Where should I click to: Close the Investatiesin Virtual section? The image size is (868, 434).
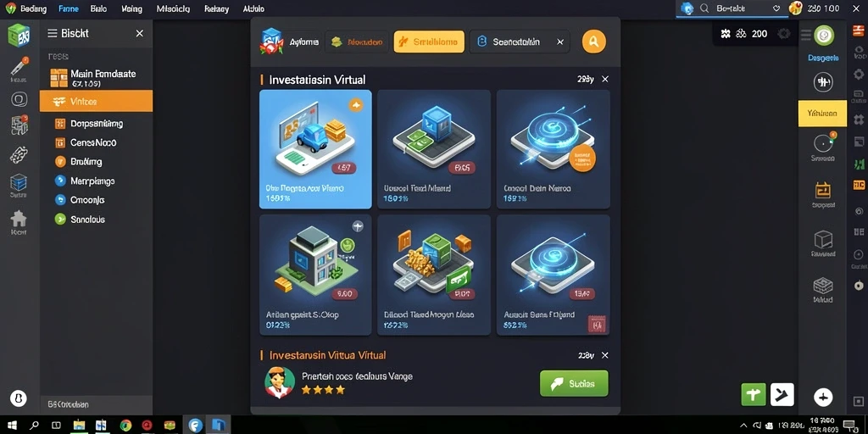coord(605,79)
